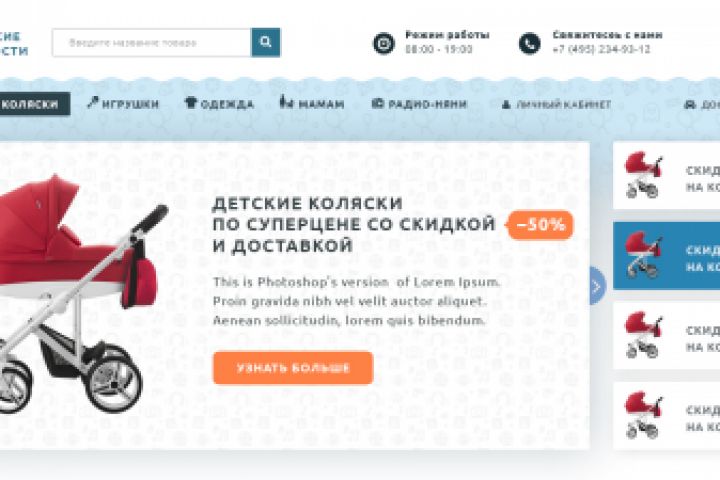
Task: Select the first stroller promo thumbnail
Action: (666, 175)
